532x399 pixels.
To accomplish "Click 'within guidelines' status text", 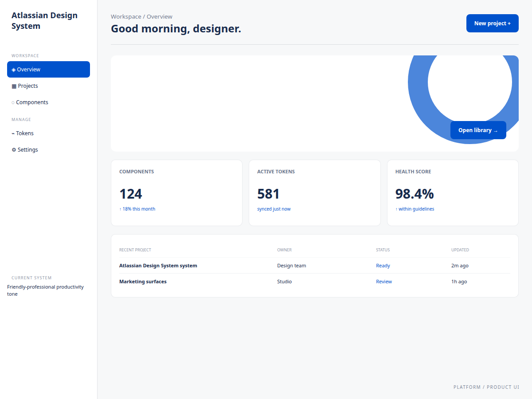I will [x=416, y=209].
